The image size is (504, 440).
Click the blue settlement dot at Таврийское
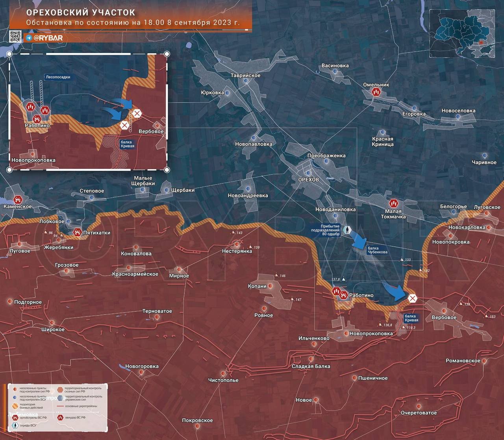246,80
